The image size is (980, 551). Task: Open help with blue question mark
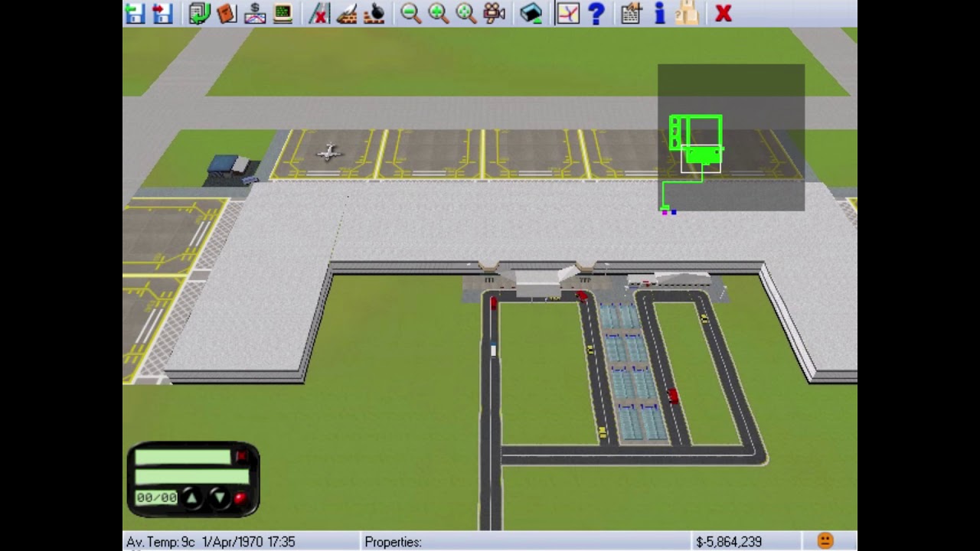(596, 13)
